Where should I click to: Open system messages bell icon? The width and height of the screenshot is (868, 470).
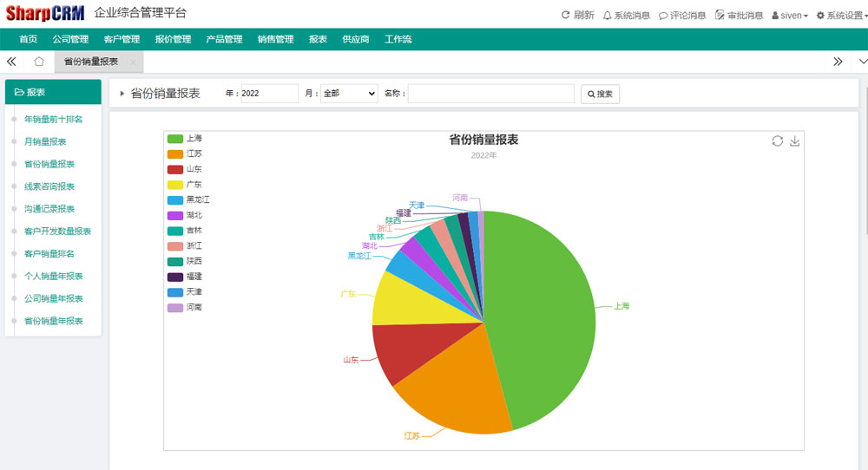(x=607, y=15)
